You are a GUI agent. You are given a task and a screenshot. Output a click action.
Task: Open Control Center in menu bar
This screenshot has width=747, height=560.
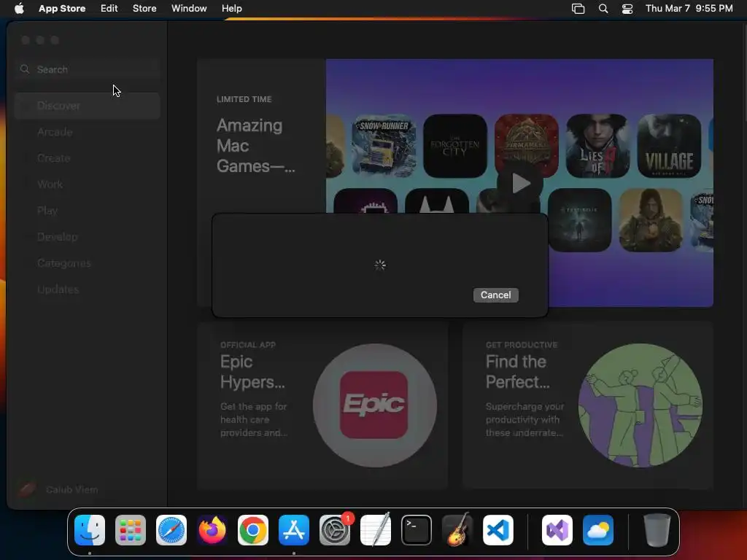(627, 8)
